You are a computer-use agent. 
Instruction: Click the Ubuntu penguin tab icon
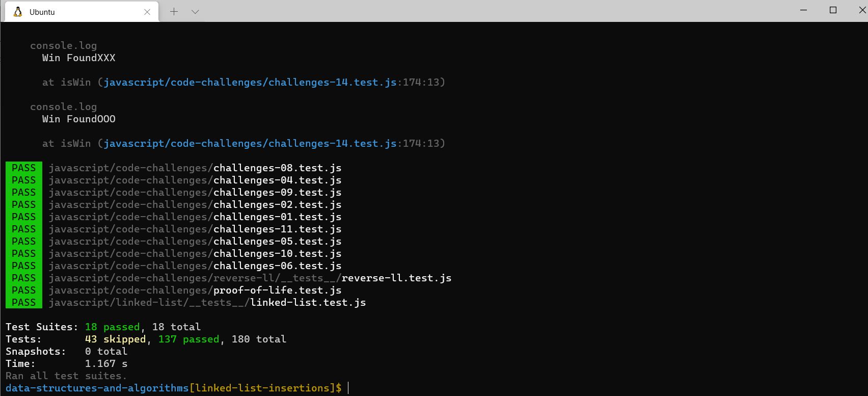[x=18, y=12]
